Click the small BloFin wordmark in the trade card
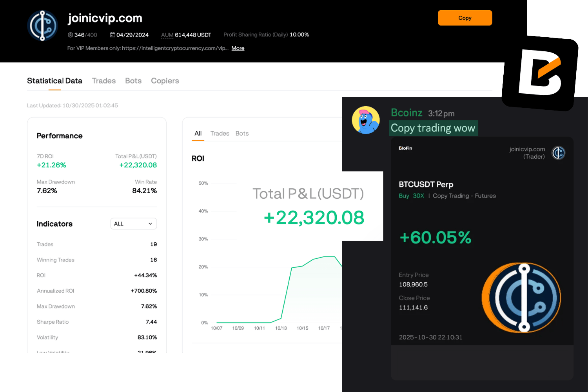Screen dimensions: 588x392 pyautogui.click(x=405, y=148)
